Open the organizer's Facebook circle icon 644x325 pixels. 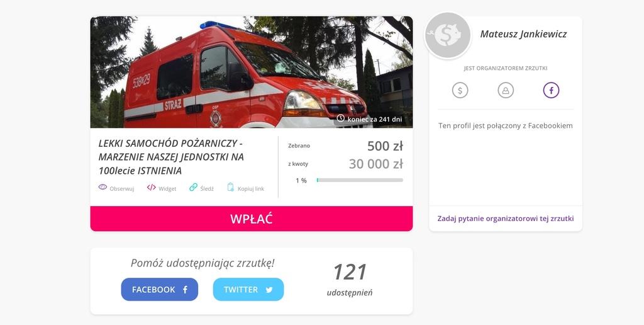click(551, 90)
